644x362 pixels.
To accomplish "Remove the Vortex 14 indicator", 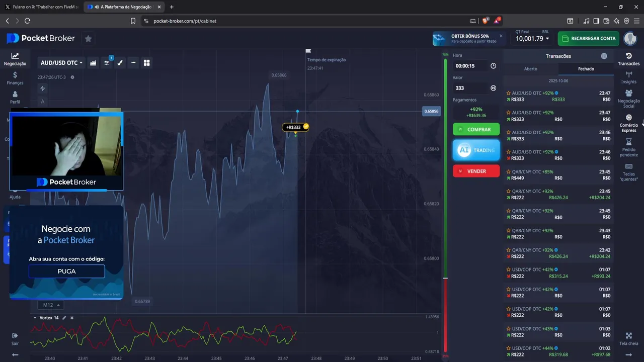I will (72, 318).
